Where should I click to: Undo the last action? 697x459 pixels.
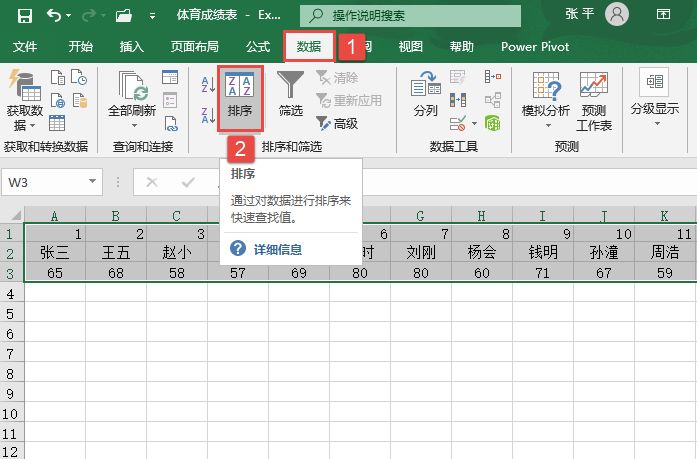(x=54, y=16)
